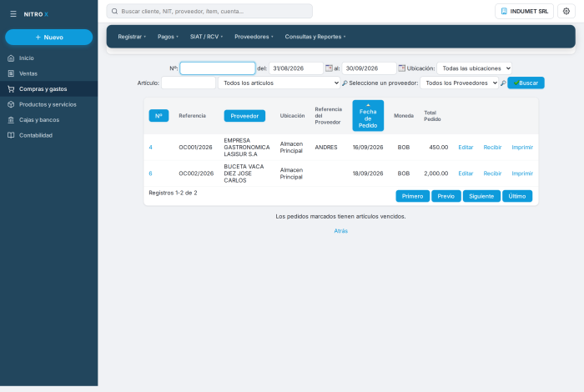584x392 pixels.
Task: Open order number 4 link
Action: (x=150, y=148)
